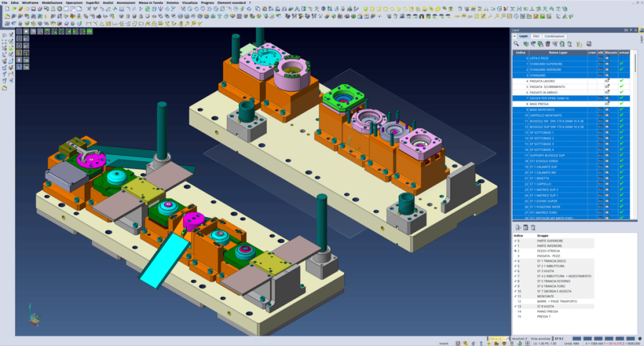Image resolution: width=644 pixels, height=346 pixels.
Task: Open the Modellazione menu
Action: click(x=52, y=3)
